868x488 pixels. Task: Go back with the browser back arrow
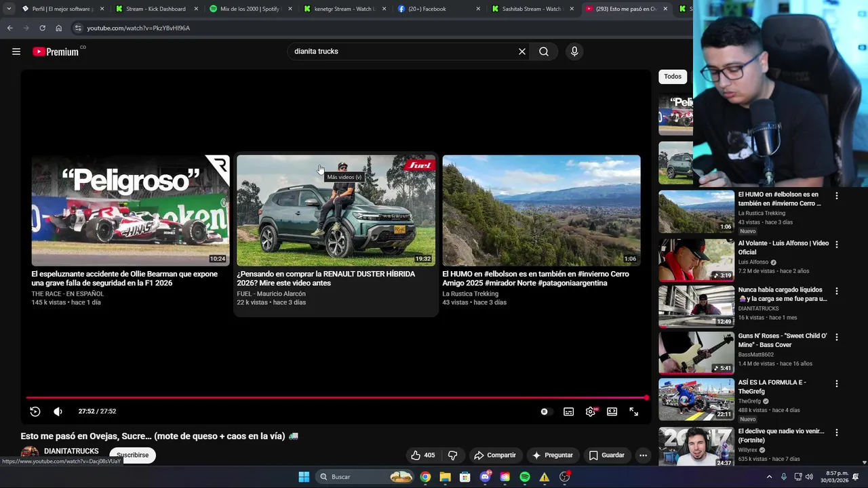(9, 28)
